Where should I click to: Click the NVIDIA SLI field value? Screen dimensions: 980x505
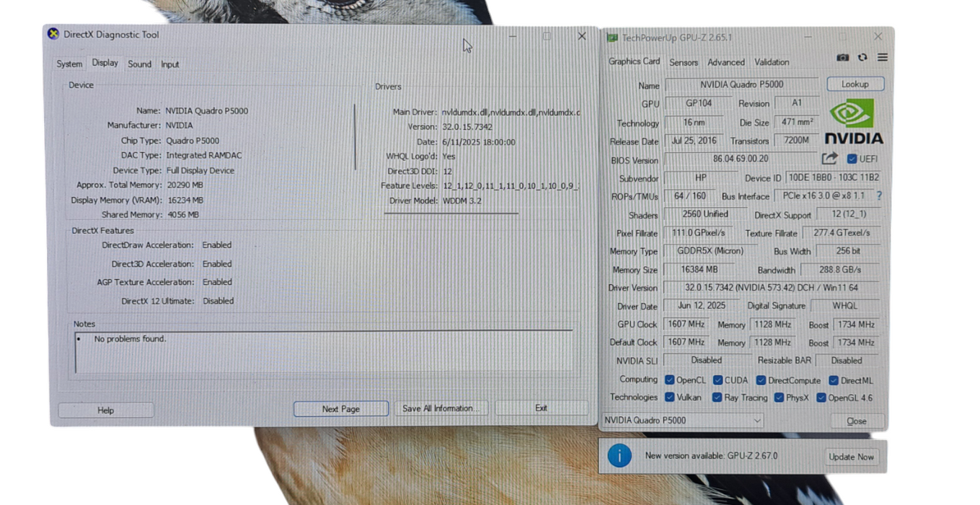(x=706, y=360)
